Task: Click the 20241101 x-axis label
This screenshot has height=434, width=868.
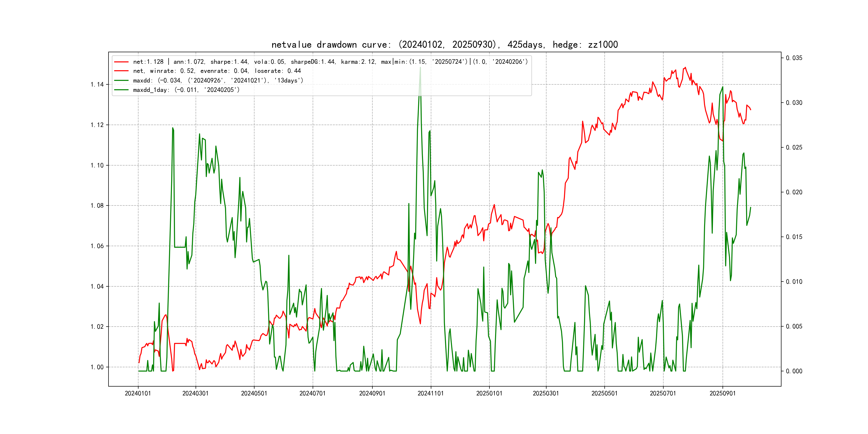Action: [x=431, y=393]
